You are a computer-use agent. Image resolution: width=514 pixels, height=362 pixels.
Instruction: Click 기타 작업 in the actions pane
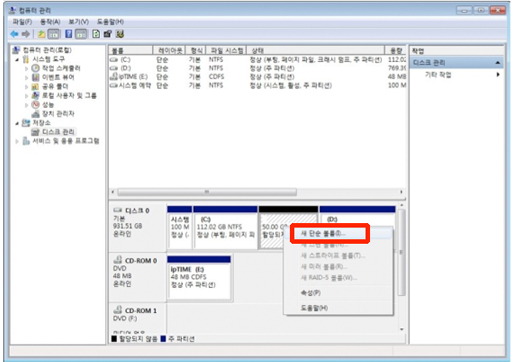point(438,75)
